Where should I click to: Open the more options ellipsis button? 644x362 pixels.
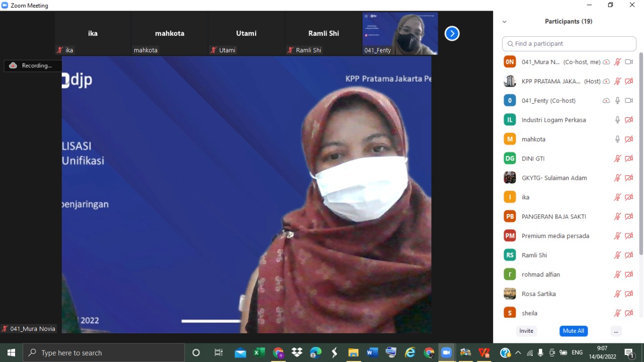pos(615,331)
